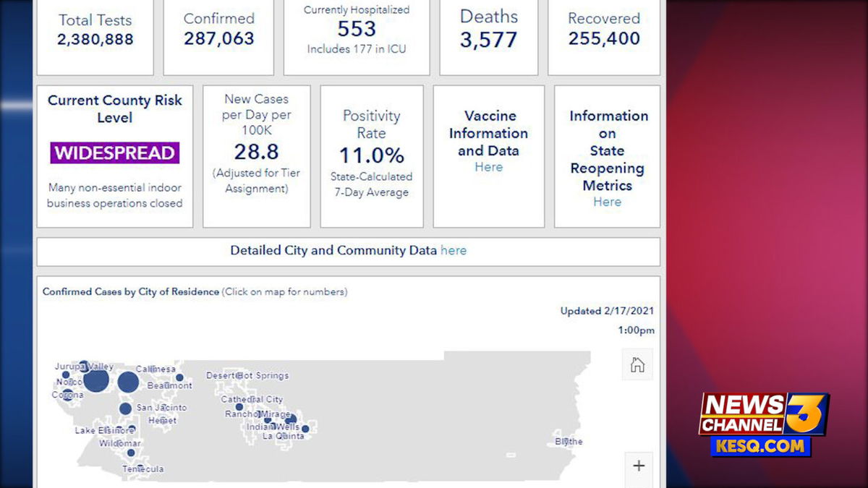
Task: Open State Reopening Metrics 'Here' link
Action: pos(607,202)
